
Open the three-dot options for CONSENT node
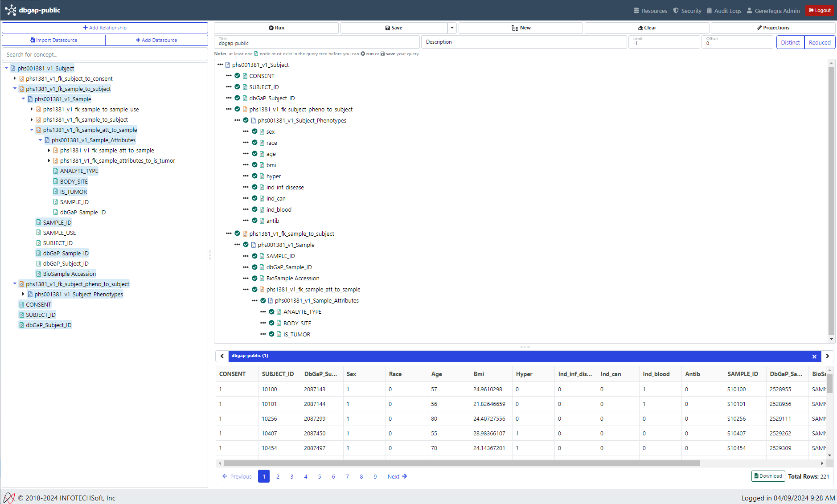[x=228, y=75]
